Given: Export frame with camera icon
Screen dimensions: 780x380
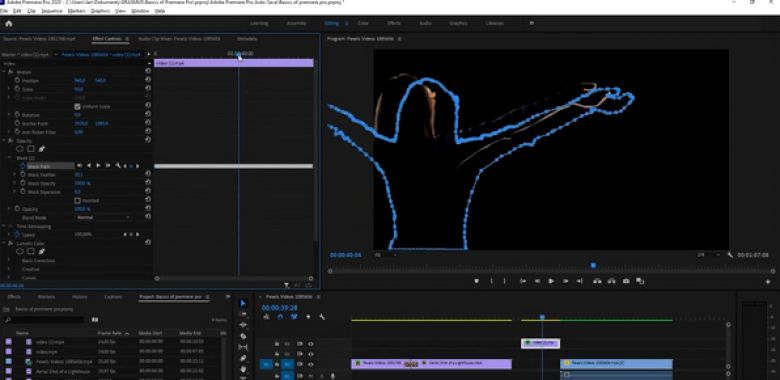Looking at the screenshot, I should click(x=626, y=281).
